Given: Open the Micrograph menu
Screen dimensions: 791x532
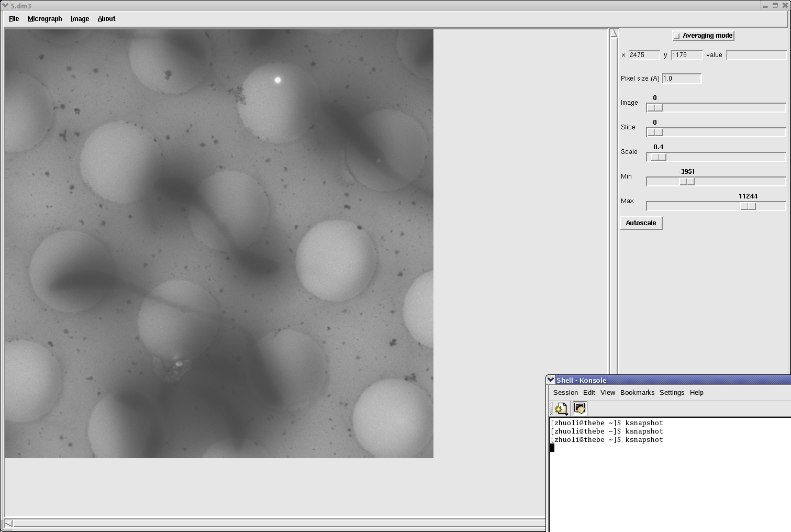Looking at the screenshot, I should [x=44, y=19].
